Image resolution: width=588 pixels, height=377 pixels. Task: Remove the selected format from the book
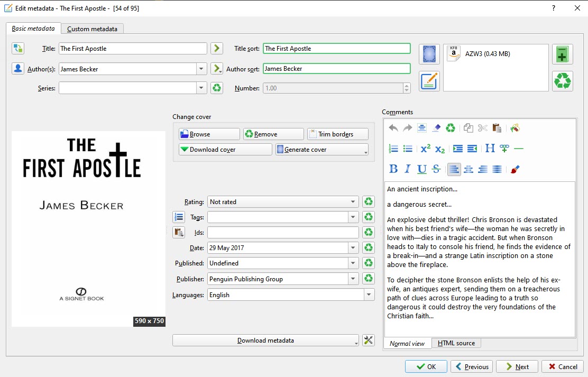coord(563,81)
